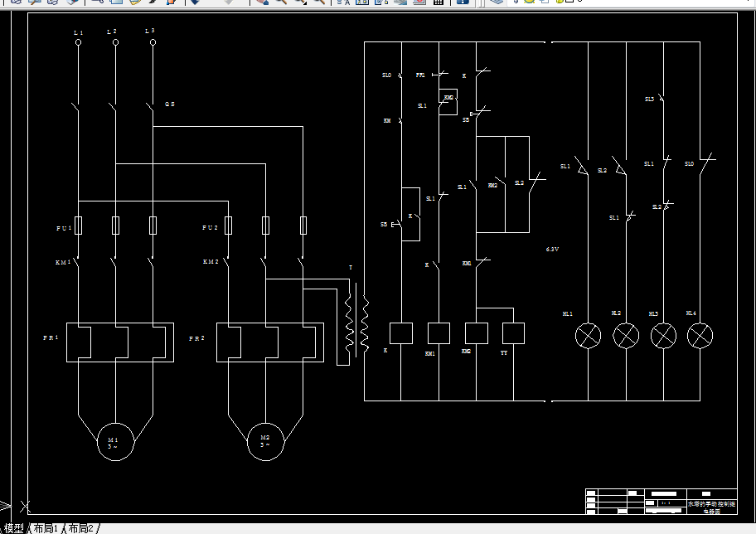756x534 pixels.
Task: Select the KM1 contactor coil box
Action: point(439,333)
